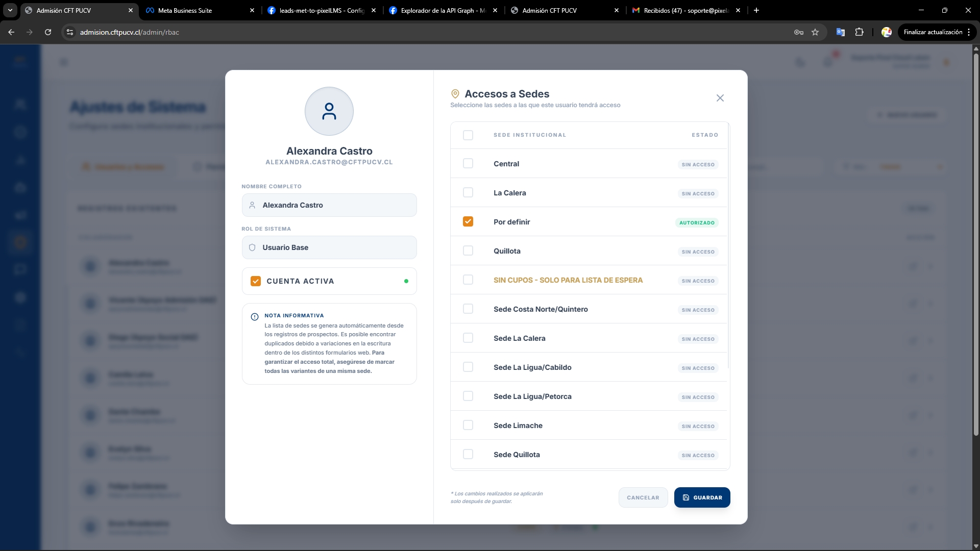View site information icon

click(x=70, y=32)
